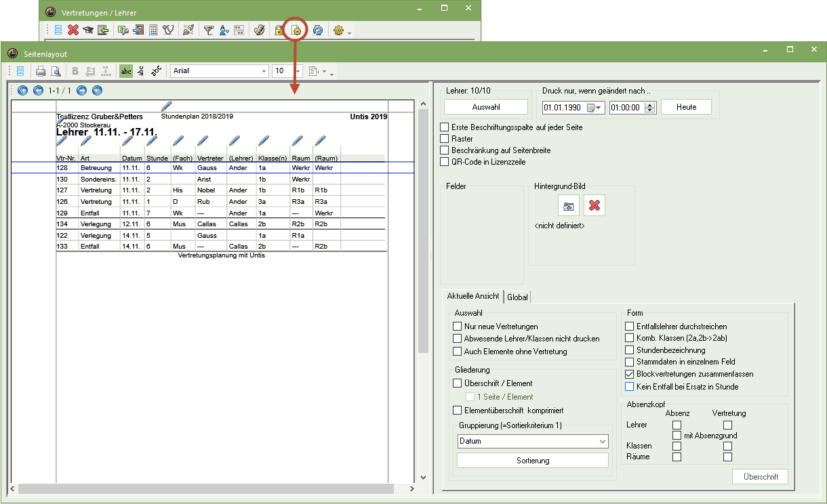Check Abwesende Lehrer/Klassen nicht drucken
This screenshot has width=827, height=504.
tap(458, 339)
